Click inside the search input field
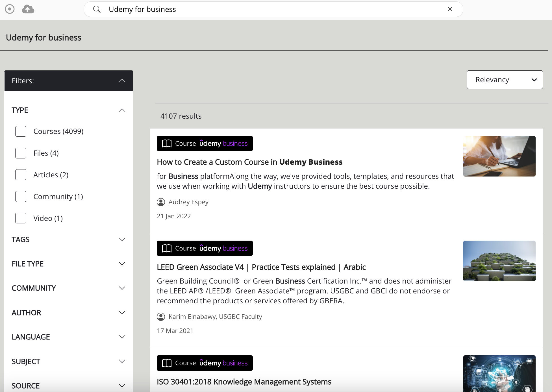 [x=254, y=9]
